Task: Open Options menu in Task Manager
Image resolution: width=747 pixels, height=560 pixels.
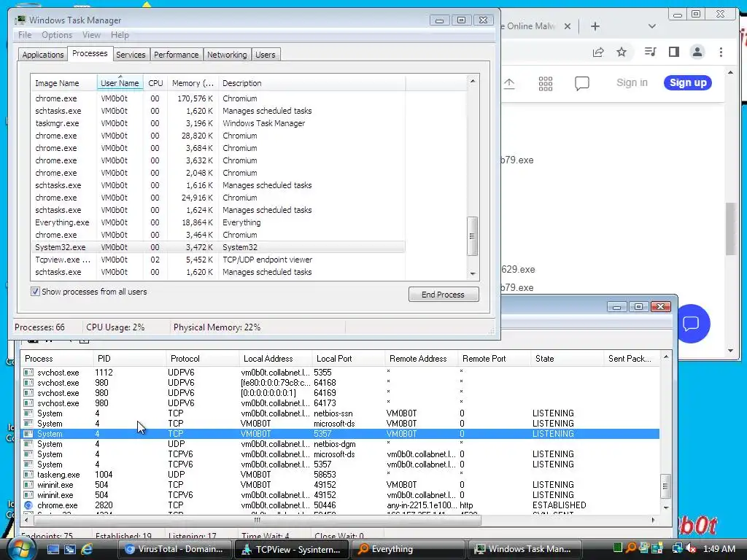Action: point(57,35)
